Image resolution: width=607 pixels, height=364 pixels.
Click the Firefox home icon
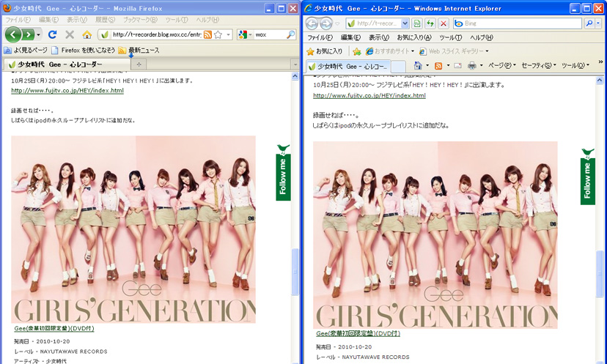click(x=87, y=34)
